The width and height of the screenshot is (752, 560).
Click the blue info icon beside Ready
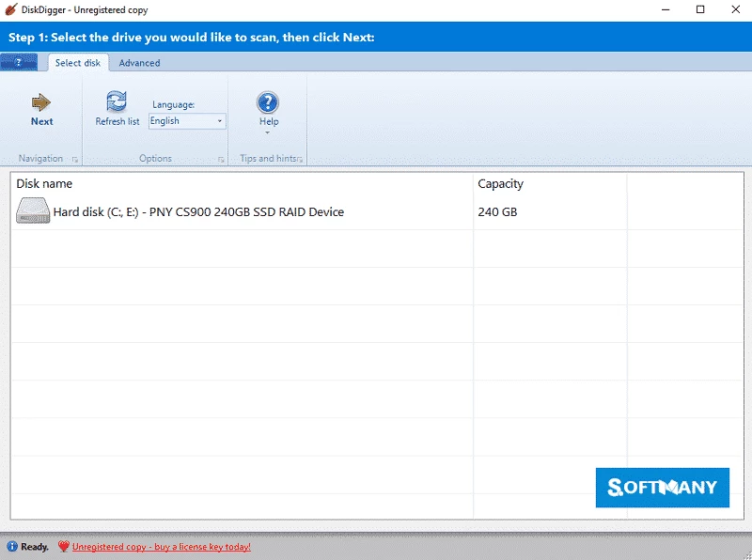(12, 546)
